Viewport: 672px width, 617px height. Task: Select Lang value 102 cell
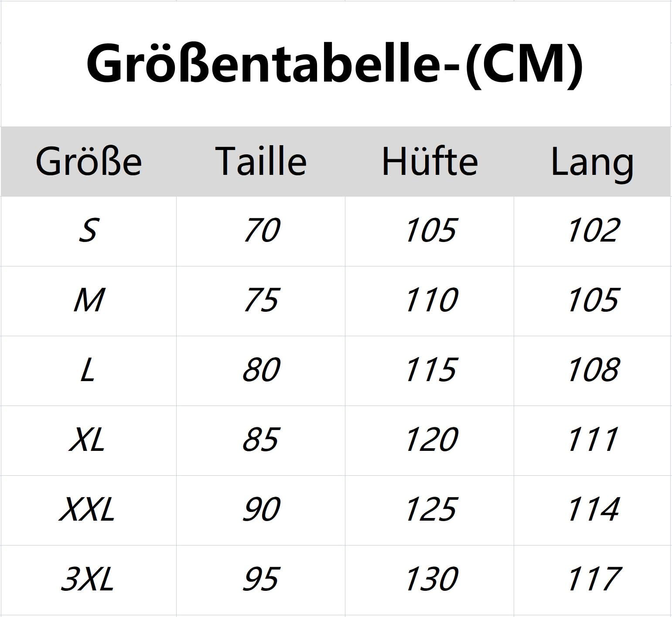click(x=592, y=231)
